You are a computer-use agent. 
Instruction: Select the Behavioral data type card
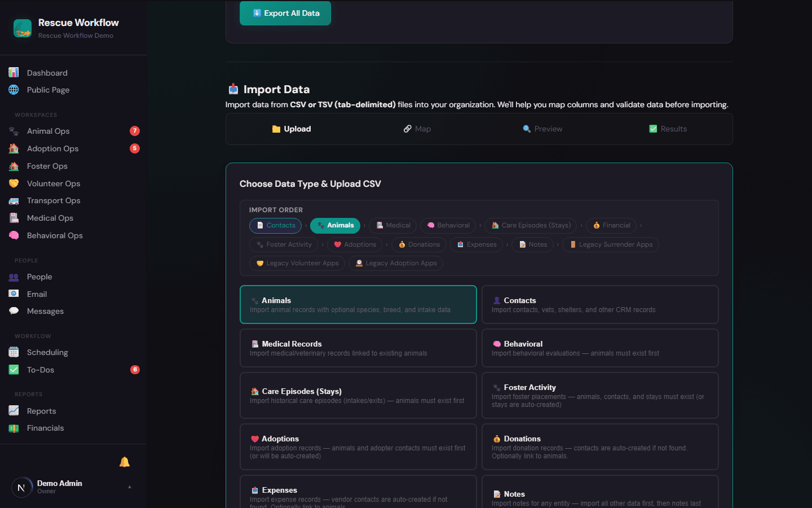point(600,348)
